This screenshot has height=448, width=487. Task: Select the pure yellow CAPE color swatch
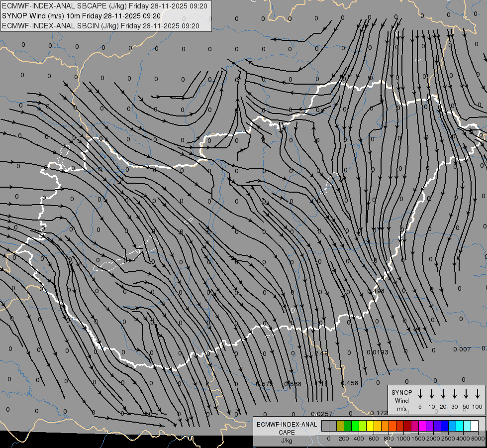[370, 426]
